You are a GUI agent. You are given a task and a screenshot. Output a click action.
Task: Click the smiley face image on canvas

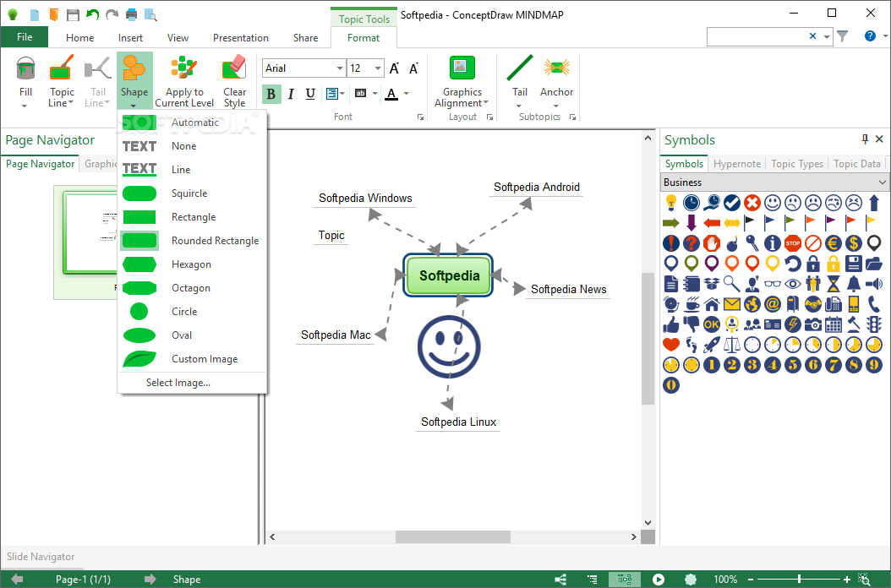click(x=449, y=346)
